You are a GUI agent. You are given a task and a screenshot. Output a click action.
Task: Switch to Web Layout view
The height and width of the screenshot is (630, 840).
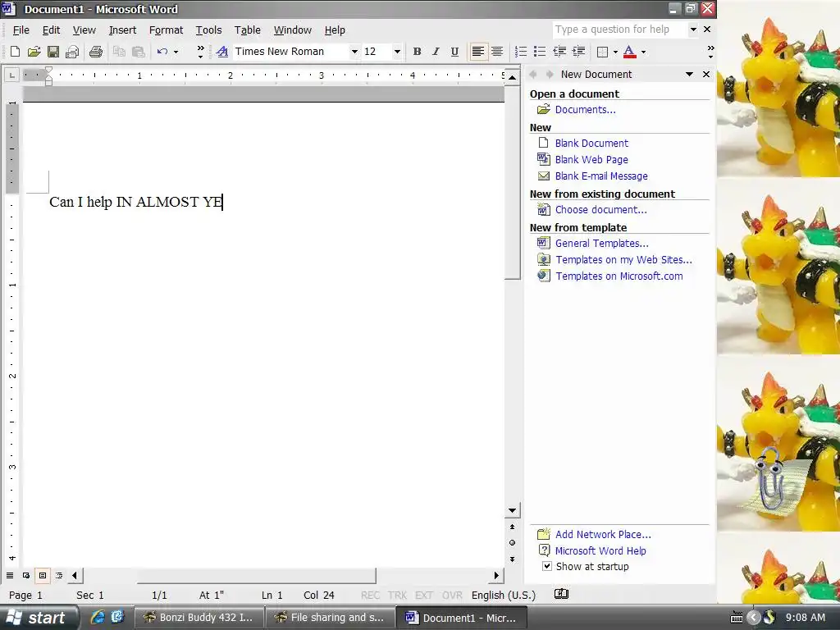coord(26,575)
